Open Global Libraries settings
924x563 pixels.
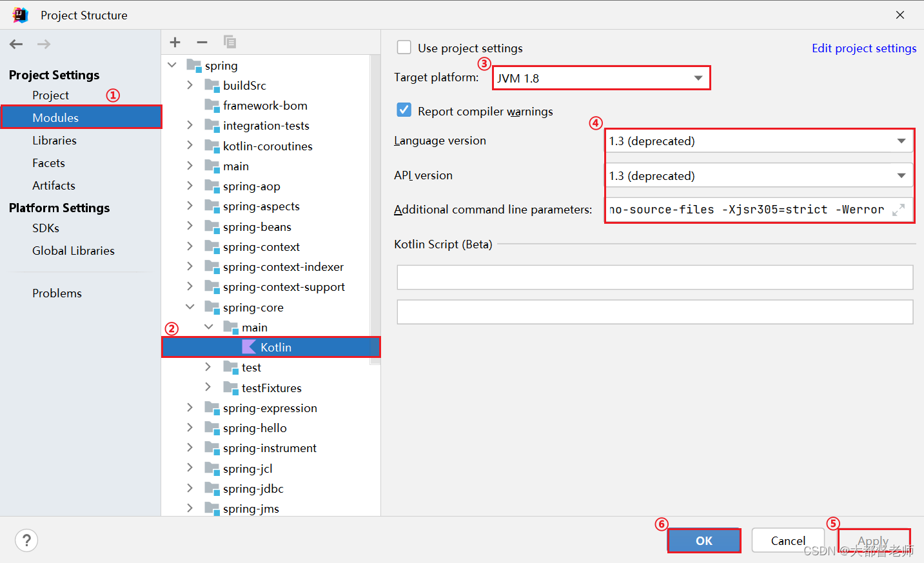click(x=74, y=251)
